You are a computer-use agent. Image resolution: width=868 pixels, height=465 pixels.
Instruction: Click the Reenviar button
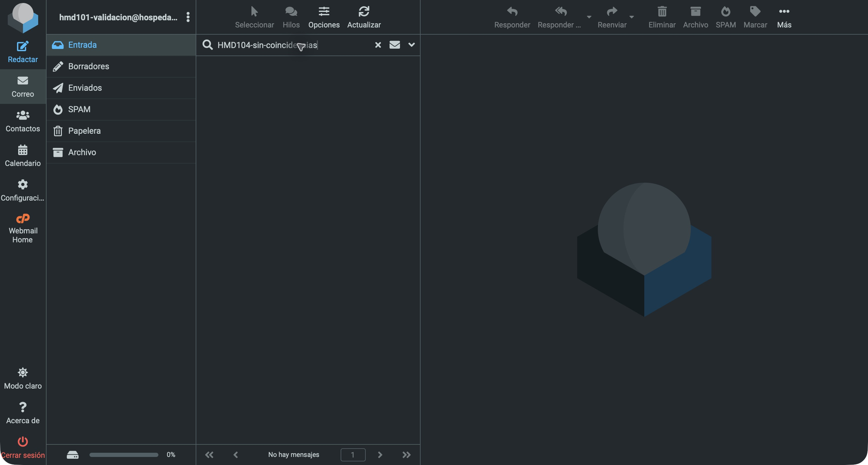[x=612, y=17]
